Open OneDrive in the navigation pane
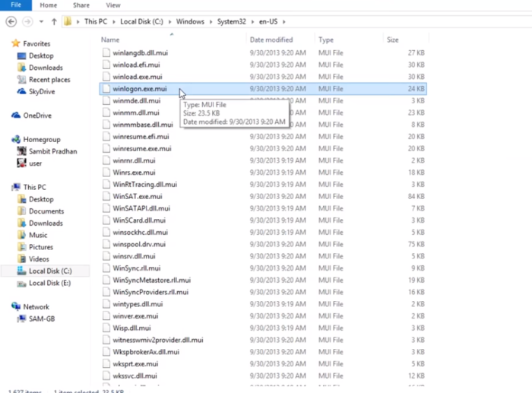The height and width of the screenshot is (393, 532). (36, 116)
